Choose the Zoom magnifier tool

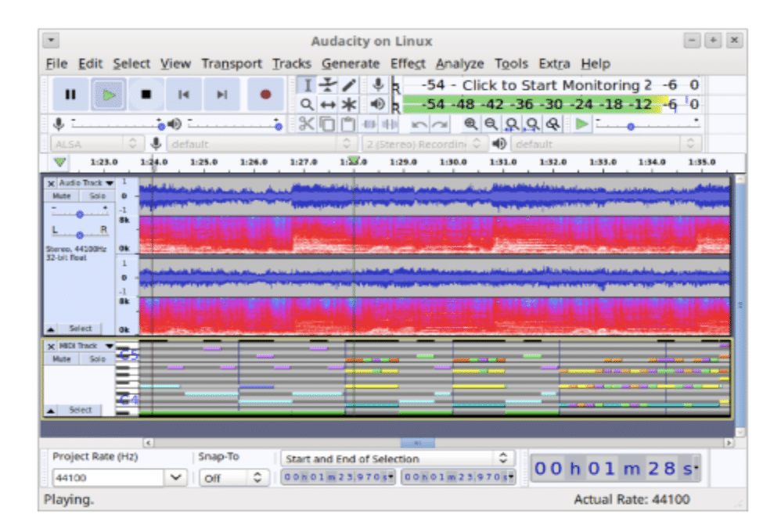point(308,104)
